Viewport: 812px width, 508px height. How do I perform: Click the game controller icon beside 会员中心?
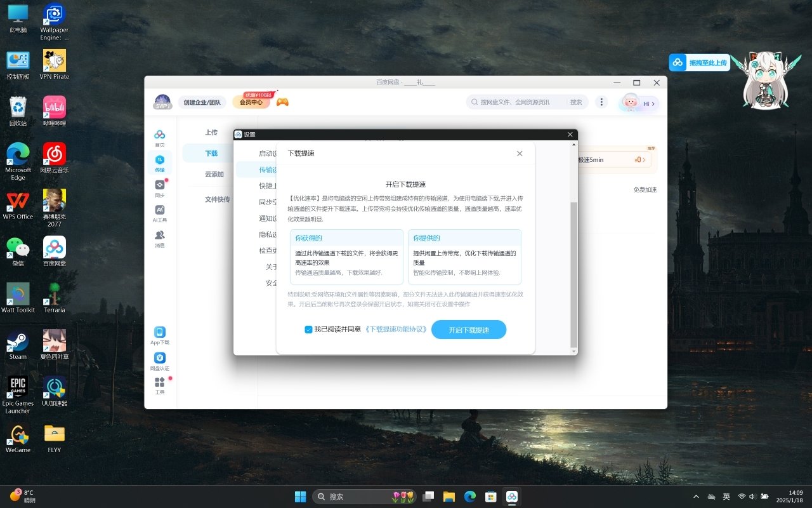click(282, 102)
